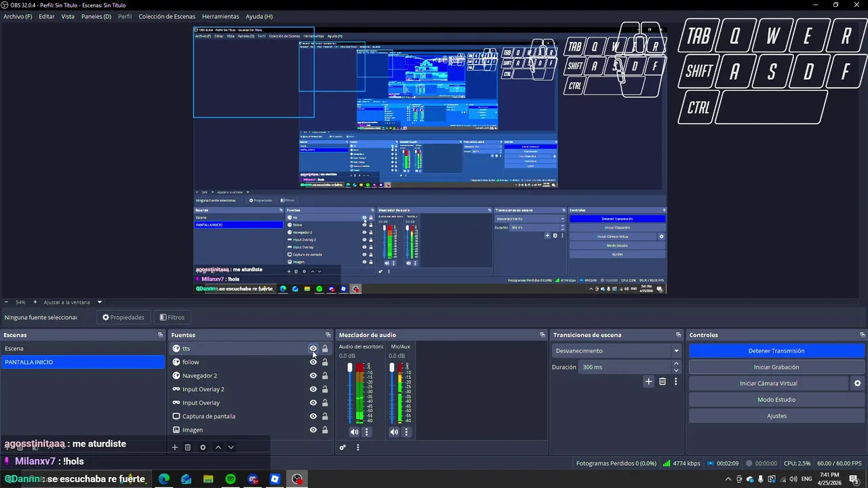
Task: Open the Herramientas menu
Action: click(x=220, y=16)
